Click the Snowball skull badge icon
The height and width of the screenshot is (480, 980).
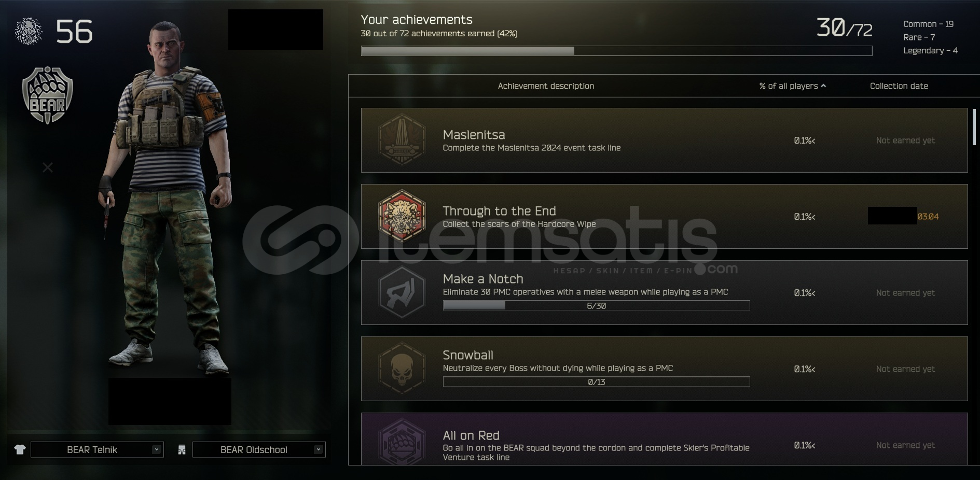(402, 369)
